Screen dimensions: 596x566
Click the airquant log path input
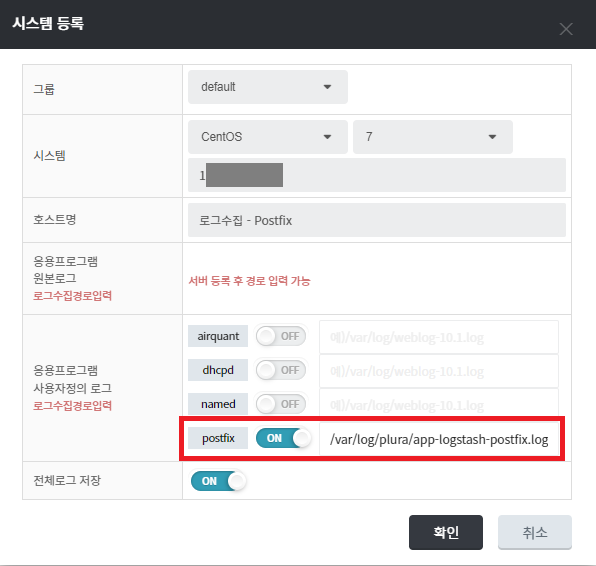[x=439, y=337]
